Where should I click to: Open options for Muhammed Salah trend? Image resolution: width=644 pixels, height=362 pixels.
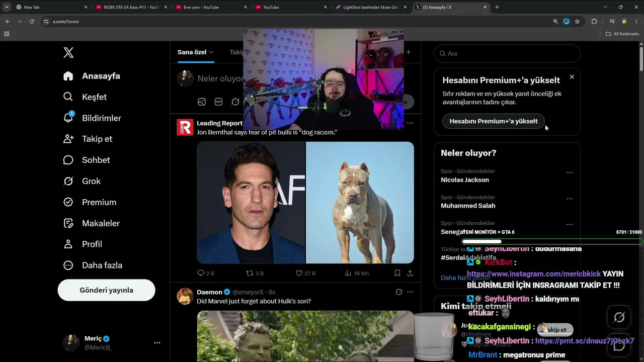[569, 199]
